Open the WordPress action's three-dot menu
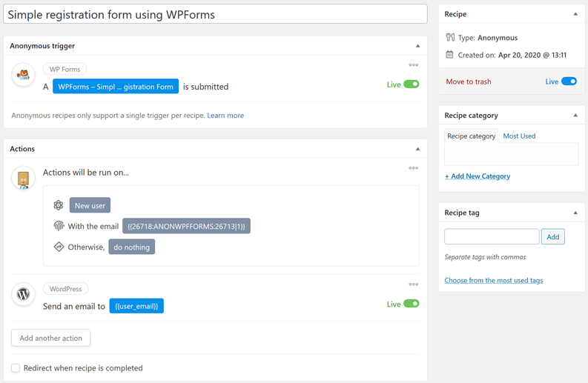Viewport: 588px width, 383px height. [x=413, y=284]
